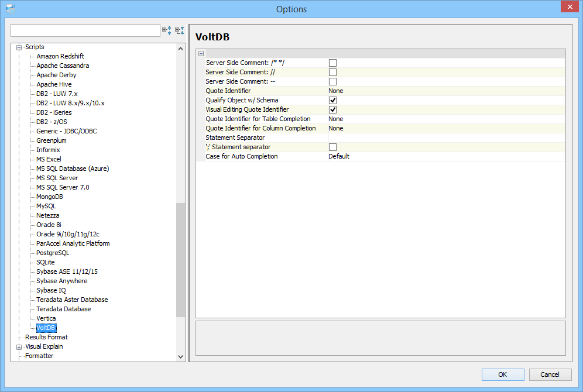Click the OK button
This screenshot has width=583, height=392.
point(503,374)
